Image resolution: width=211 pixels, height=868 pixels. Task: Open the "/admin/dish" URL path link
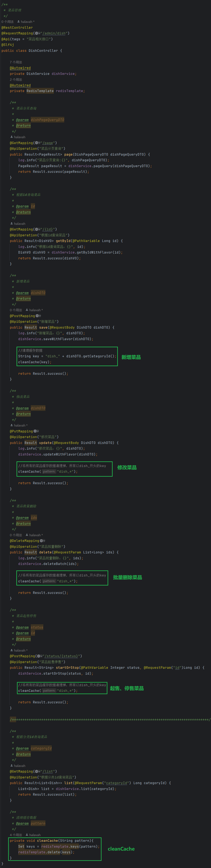[54, 33]
